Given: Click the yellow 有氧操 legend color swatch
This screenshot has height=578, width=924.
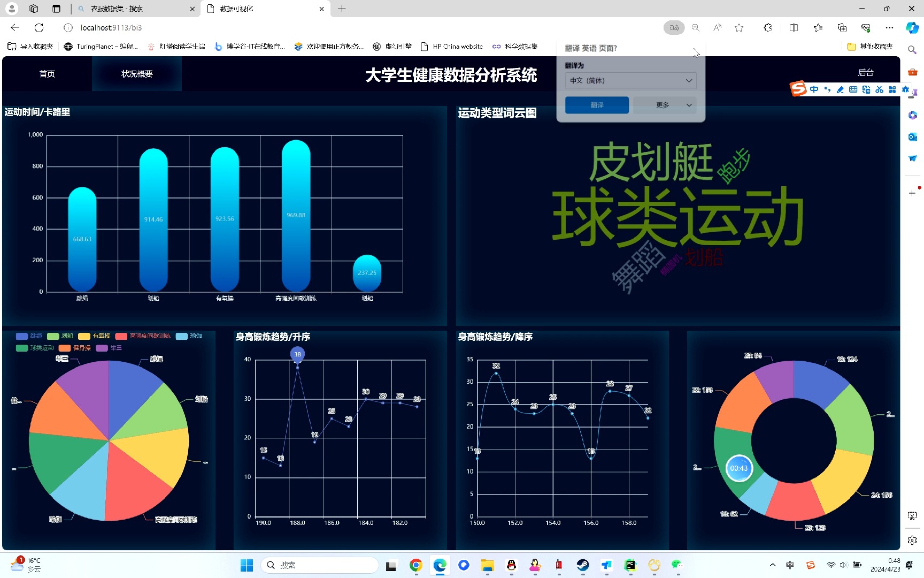Looking at the screenshot, I should [84, 336].
